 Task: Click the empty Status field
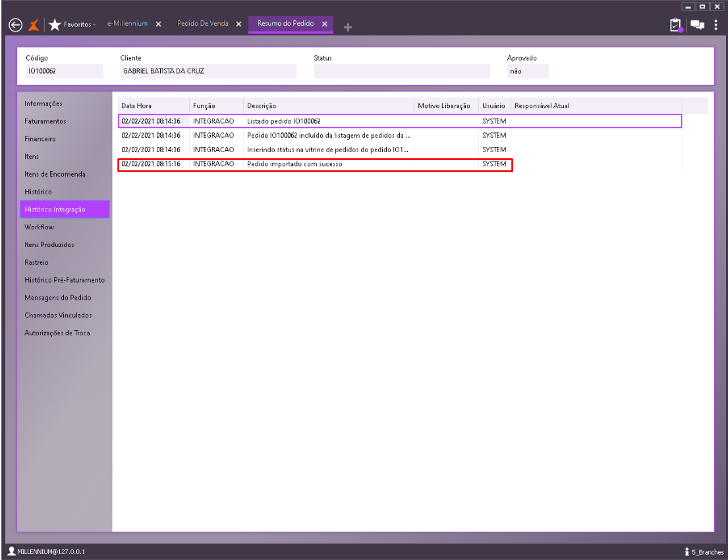[402, 71]
